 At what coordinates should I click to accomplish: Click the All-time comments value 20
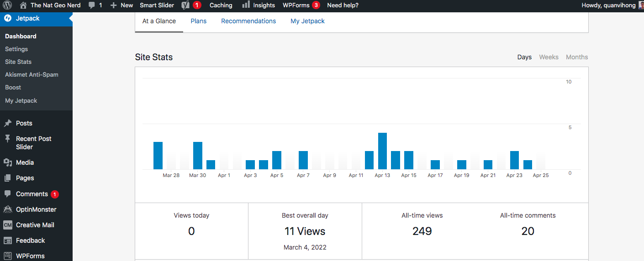528,231
